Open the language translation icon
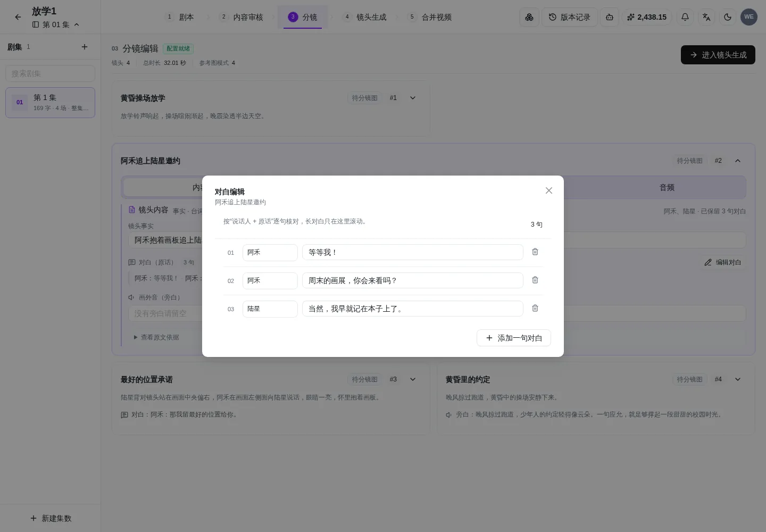Viewport: 766px width, 532px height. pyautogui.click(x=706, y=17)
